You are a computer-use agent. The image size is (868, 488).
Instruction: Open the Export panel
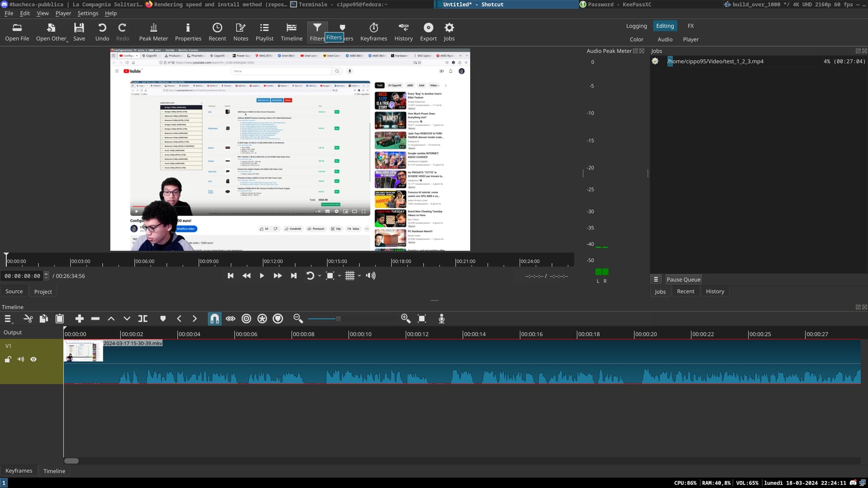click(428, 32)
